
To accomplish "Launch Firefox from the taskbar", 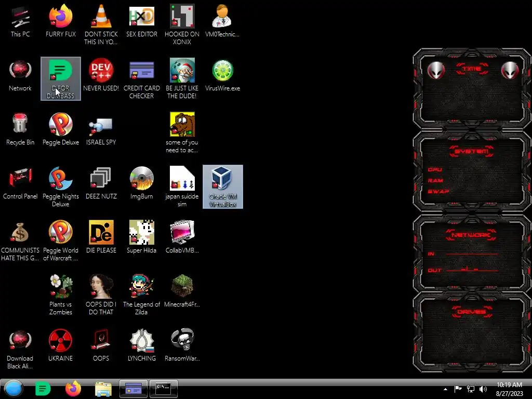I will (x=73, y=389).
